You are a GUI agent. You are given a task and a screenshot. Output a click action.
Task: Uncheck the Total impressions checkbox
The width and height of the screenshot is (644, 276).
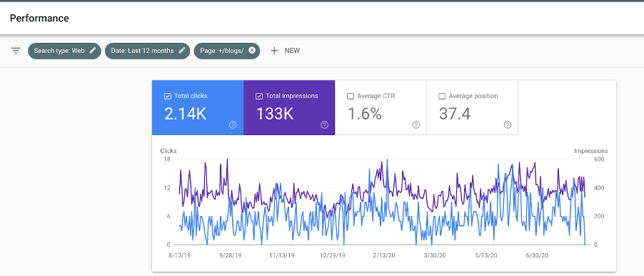[x=259, y=97]
